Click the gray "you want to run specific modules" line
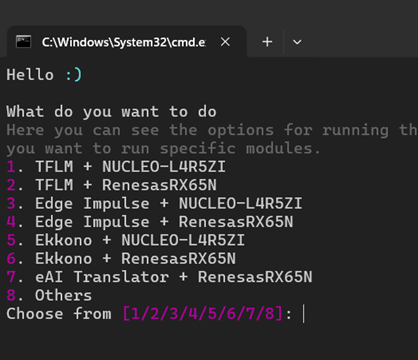This screenshot has height=360, width=418. [x=163, y=148]
